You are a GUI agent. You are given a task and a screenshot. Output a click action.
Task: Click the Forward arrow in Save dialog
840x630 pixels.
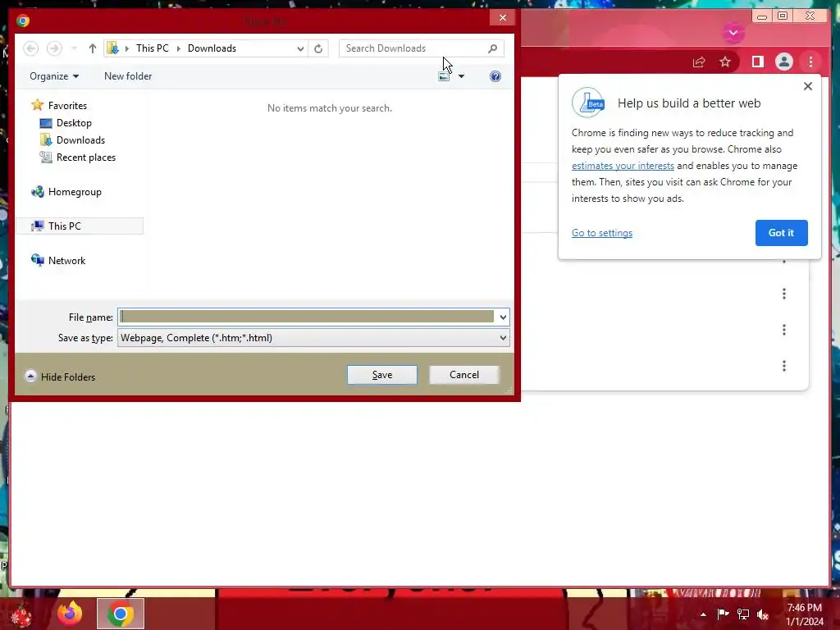click(x=54, y=48)
